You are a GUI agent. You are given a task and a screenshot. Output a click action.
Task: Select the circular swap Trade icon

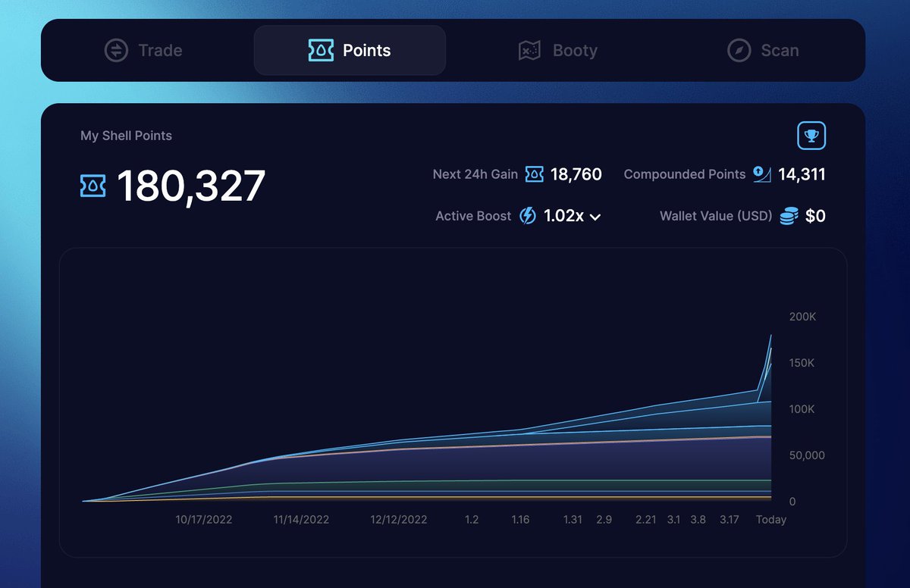tap(115, 50)
